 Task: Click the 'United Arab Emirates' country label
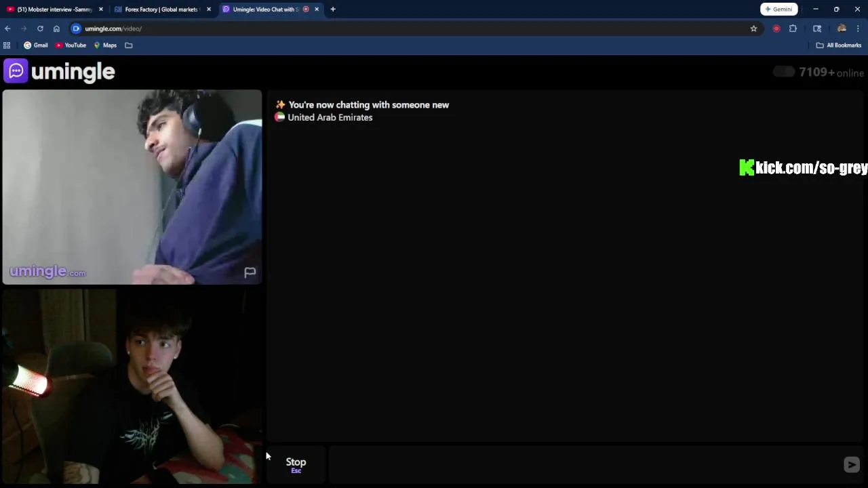(330, 117)
